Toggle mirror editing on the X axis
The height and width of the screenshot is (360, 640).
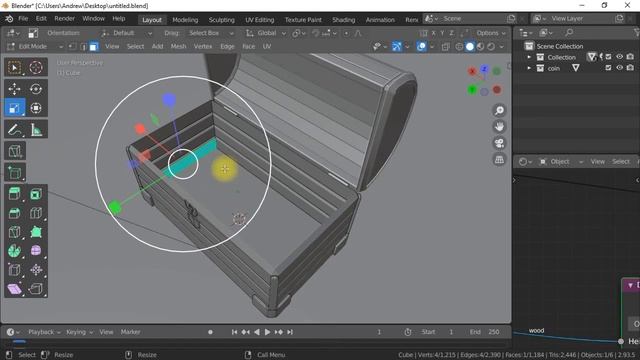pyautogui.click(x=433, y=33)
